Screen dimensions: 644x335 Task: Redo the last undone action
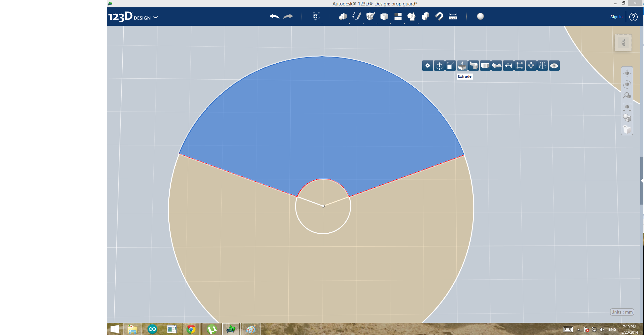[288, 16]
